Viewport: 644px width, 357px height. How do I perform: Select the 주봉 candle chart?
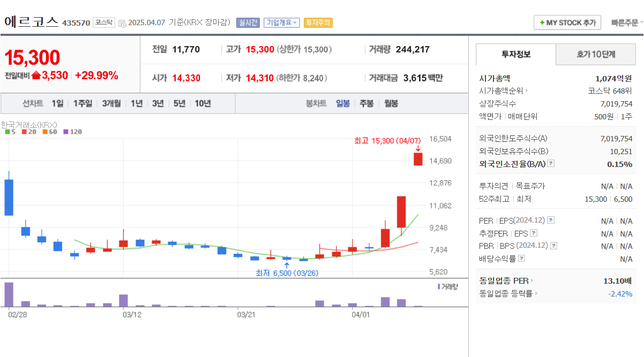366,103
